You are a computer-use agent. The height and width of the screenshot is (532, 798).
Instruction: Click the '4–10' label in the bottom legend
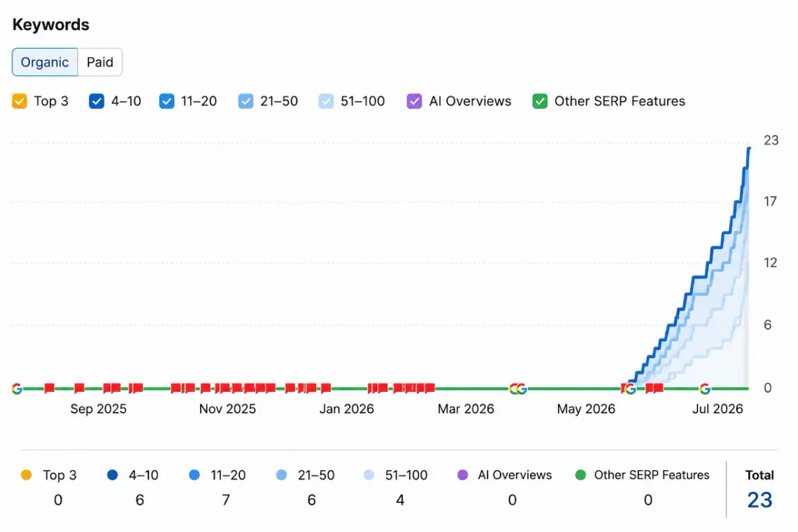(x=144, y=475)
